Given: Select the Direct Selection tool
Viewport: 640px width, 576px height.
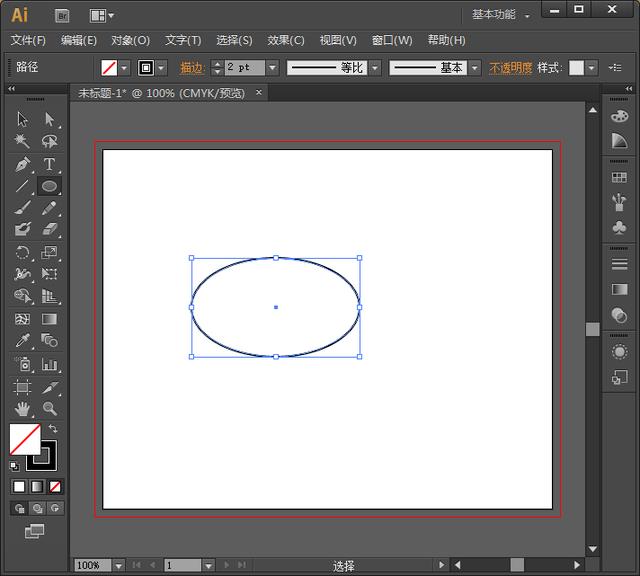Looking at the screenshot, I should click(49, 119).
